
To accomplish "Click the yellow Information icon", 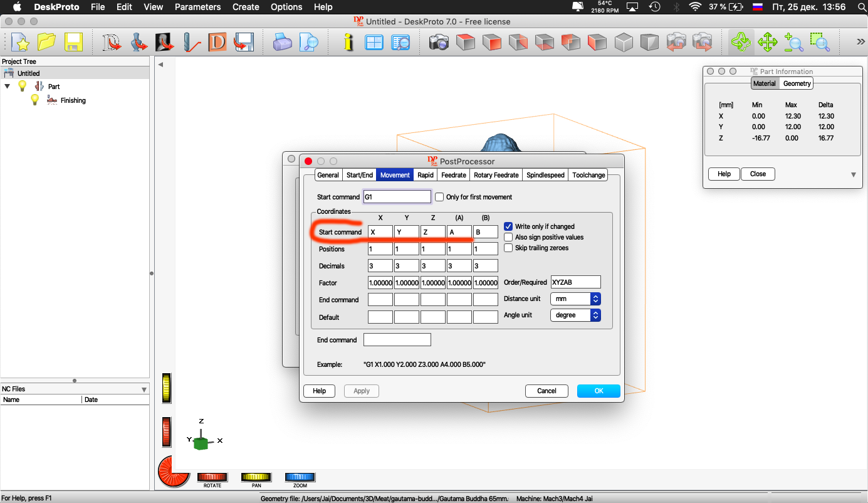I will [348, 43].
